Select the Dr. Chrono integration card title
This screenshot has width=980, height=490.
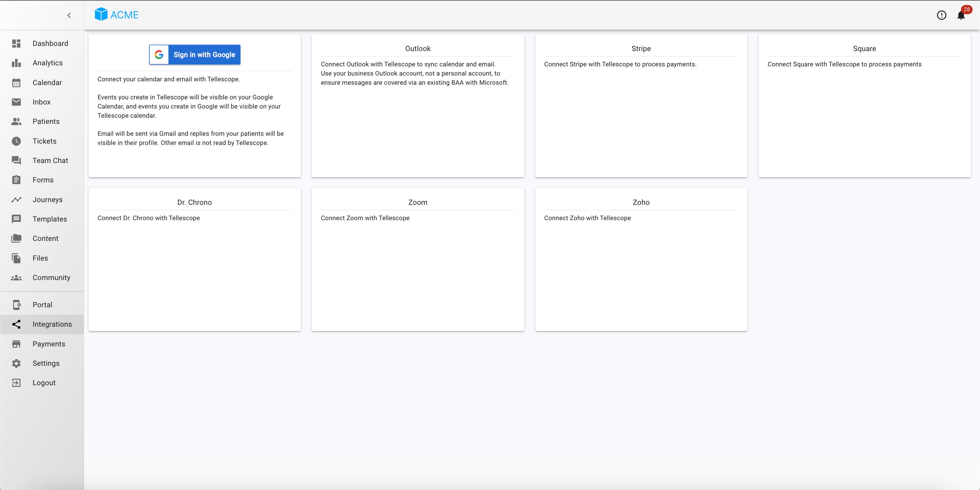[194, 202]
